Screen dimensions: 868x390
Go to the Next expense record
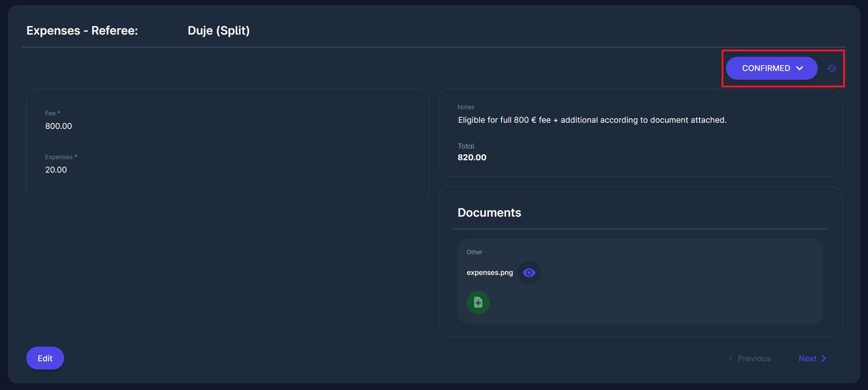(807, 359)
